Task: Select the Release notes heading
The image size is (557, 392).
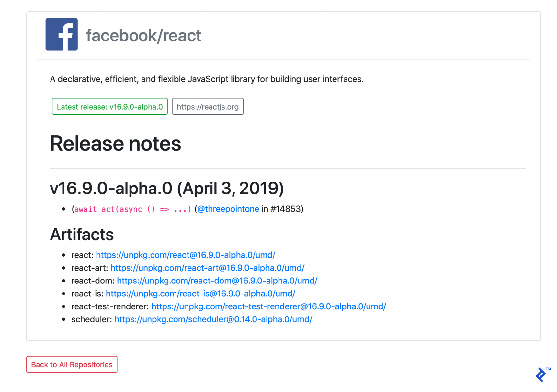Action: pos(115,144)
